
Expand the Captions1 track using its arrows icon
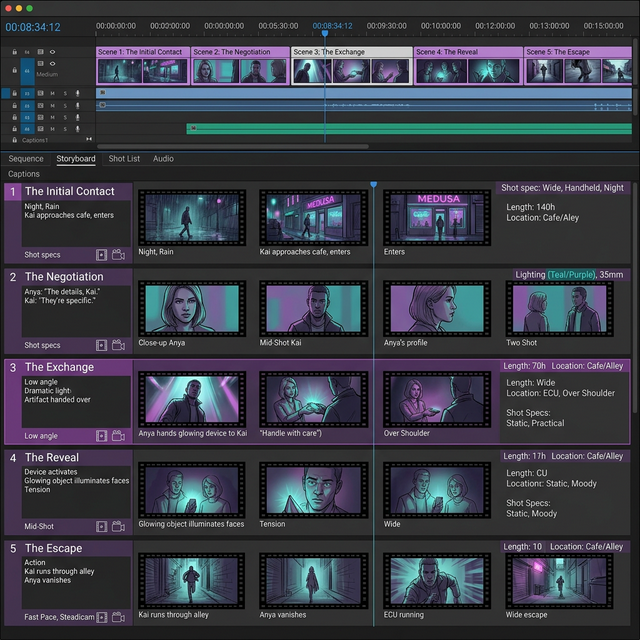[x=89, y=140]
